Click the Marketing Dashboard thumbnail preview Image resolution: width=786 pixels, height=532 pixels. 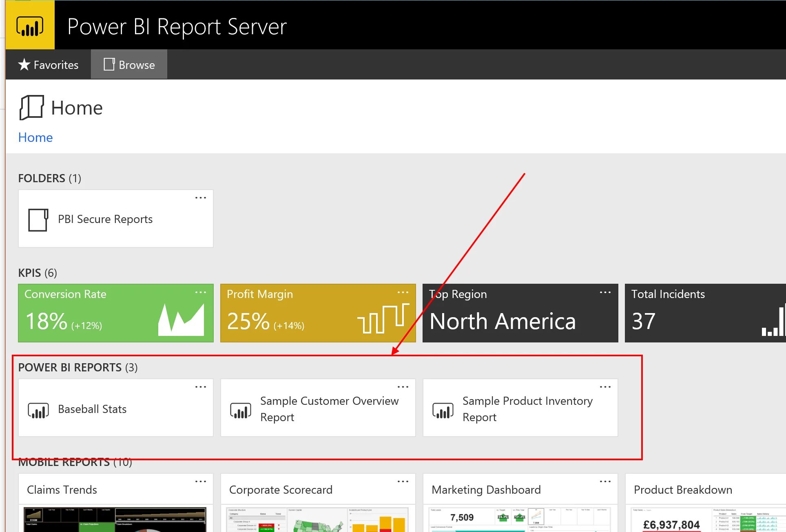click(x=520, y=519)
